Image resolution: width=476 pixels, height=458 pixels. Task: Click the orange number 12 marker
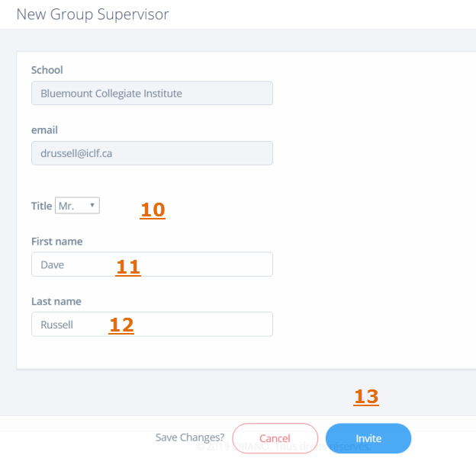pyautogui.click(x=121, y=325)
